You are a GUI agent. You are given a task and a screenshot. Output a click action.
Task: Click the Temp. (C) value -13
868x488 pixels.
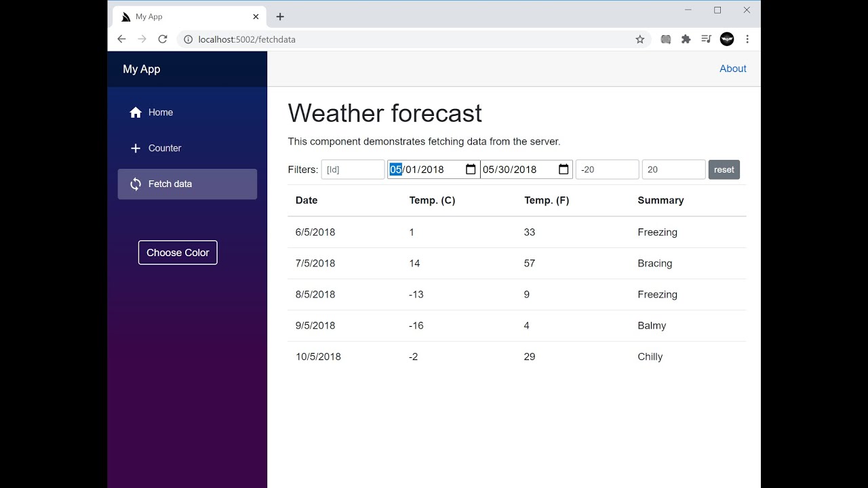tap(416, 295)
